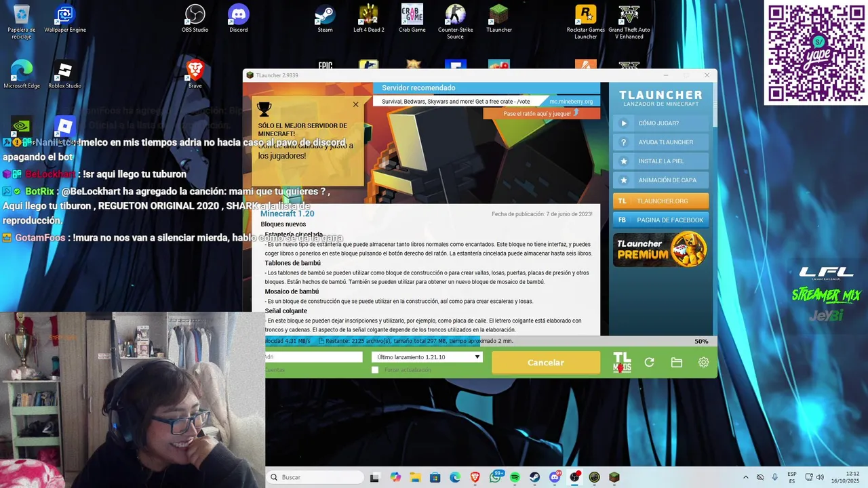Click the mc.mineberry.org server address

(x=571, y=102)
